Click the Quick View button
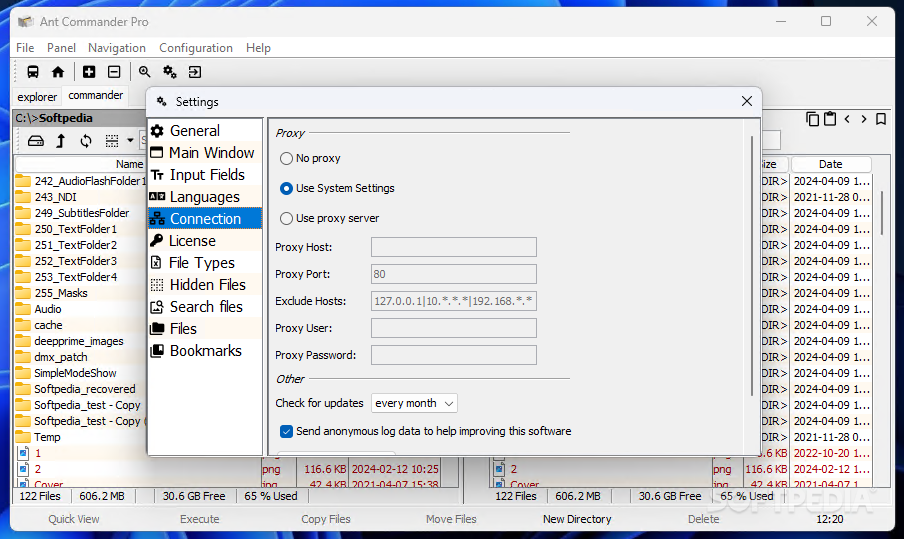The height and width of the screenshot is (539, 904). tap(74, 519)
